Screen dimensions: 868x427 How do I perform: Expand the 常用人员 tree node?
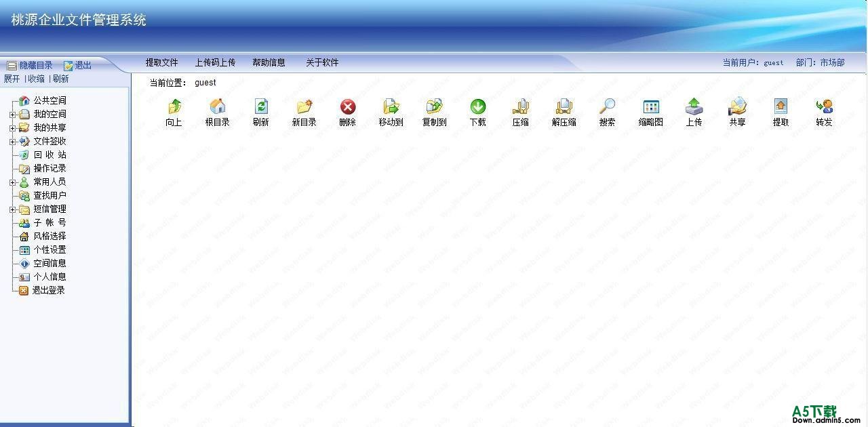pos(12,182)
